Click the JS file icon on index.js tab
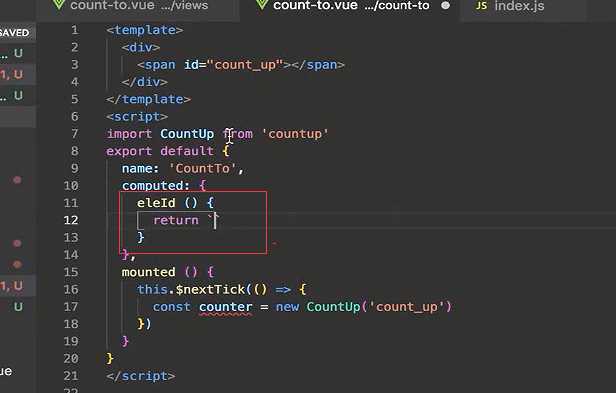Screen dimensions: 616x393 pos(481,6)
